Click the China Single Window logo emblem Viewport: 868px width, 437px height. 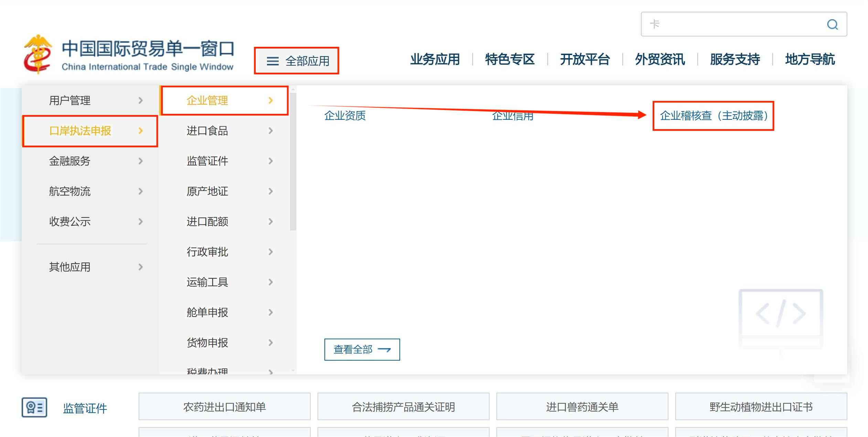tap(38, 54)
